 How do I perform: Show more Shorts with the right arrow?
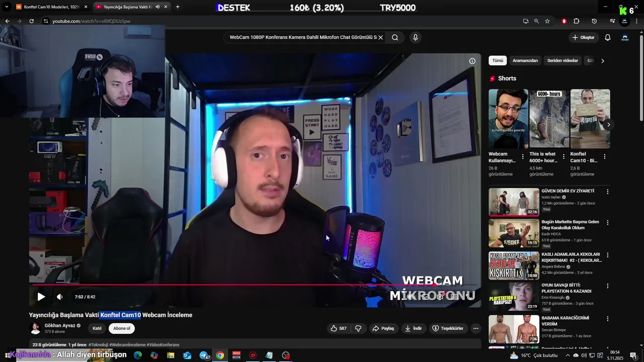(608, 124)
